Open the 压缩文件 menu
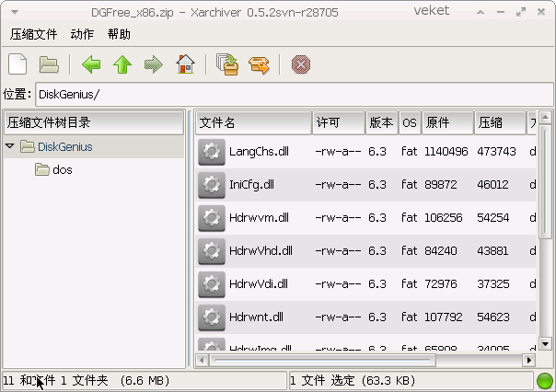 33,34
